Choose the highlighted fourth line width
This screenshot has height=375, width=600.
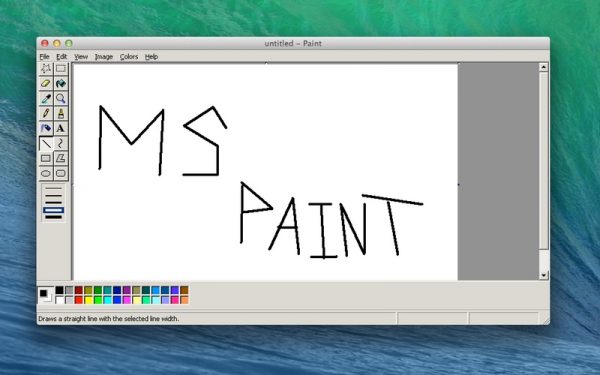tap(54, 210)
